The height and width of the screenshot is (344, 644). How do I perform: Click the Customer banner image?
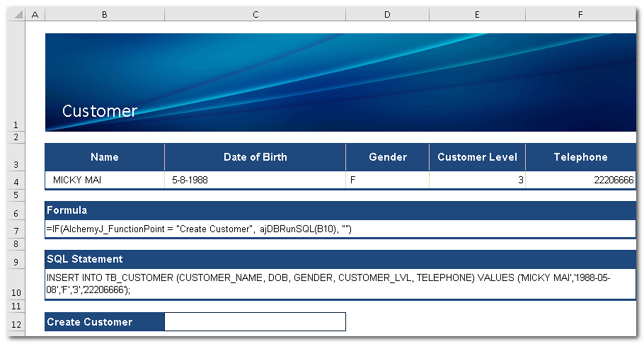pyautogui.click(x=340, y=81)
